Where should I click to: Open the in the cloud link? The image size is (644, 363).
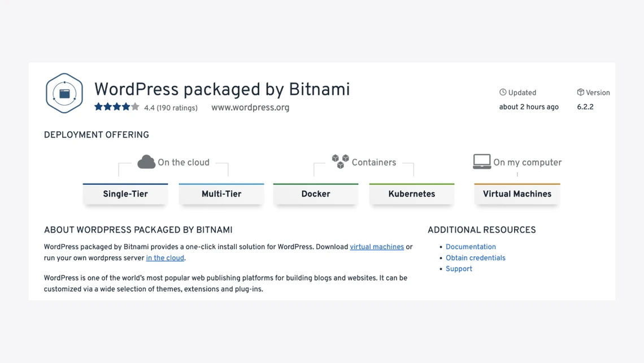tap(165, 258)
